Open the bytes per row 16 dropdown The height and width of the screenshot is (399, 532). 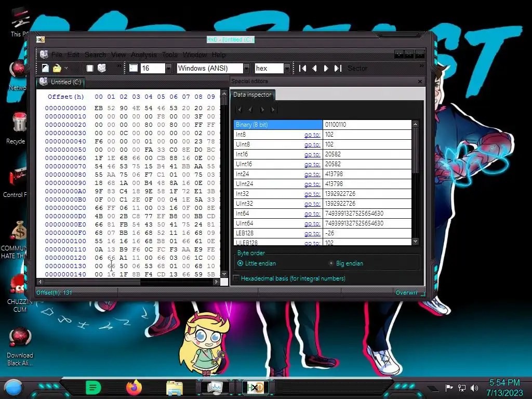coord(168,69)
